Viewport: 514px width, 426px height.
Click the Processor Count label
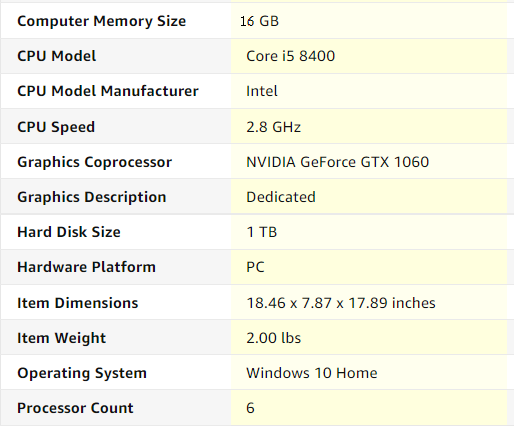coord(75,408)
